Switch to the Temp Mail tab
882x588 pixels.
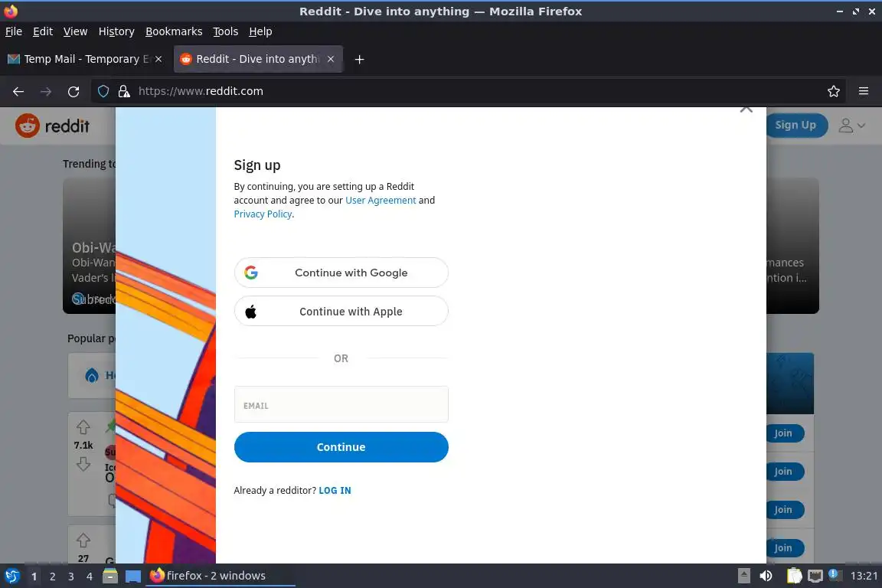point(84,59)
